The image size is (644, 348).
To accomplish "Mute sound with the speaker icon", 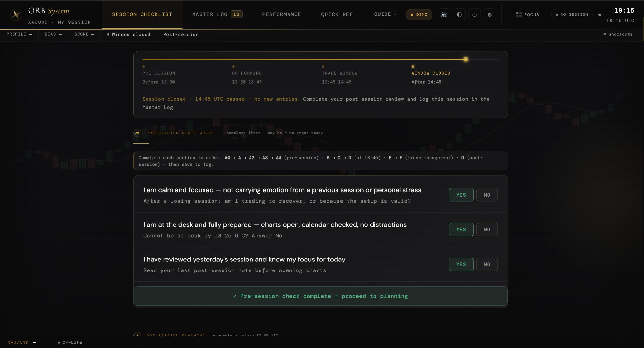I will 444,15.
